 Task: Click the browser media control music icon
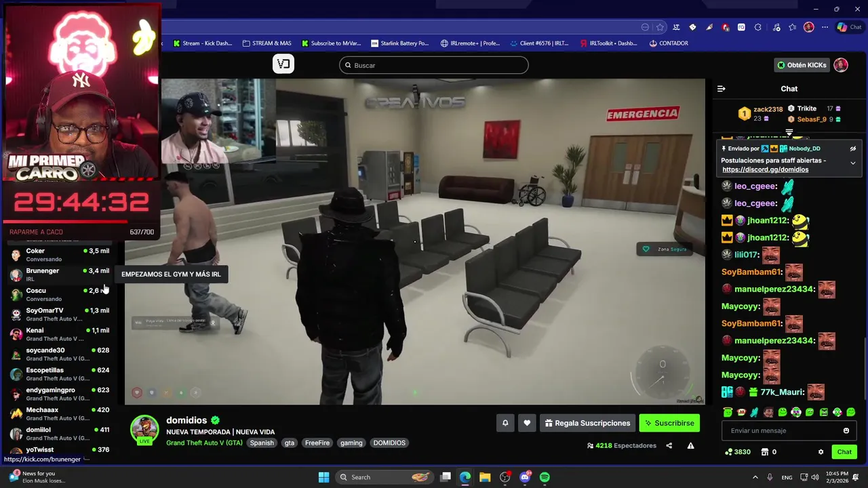tap(776, 27)
